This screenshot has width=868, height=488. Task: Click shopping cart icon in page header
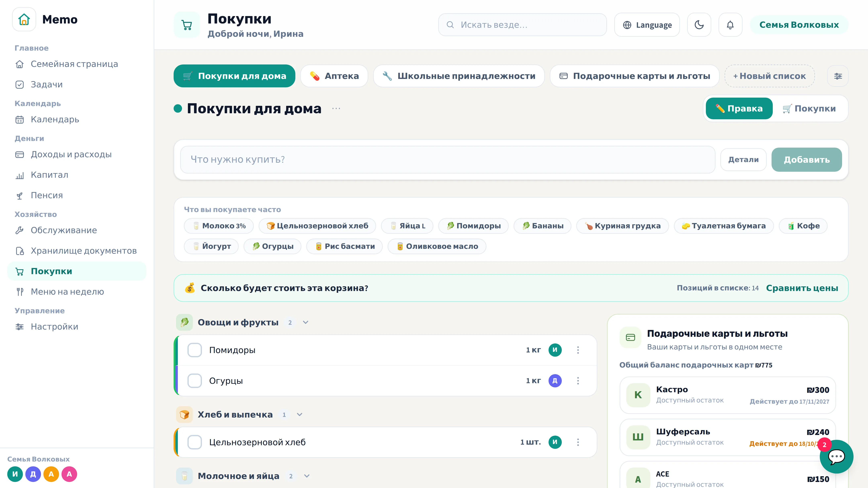click(x=187, y=25)
